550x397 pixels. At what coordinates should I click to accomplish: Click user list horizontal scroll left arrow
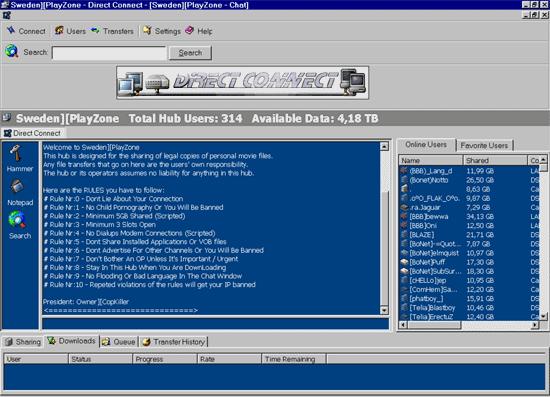coord(403,325)
